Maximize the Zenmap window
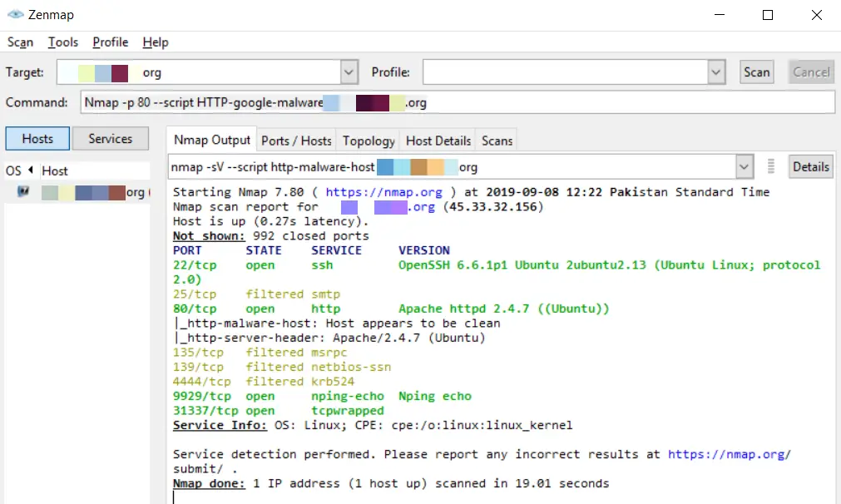The image size is (841, 504). [768, 15]
